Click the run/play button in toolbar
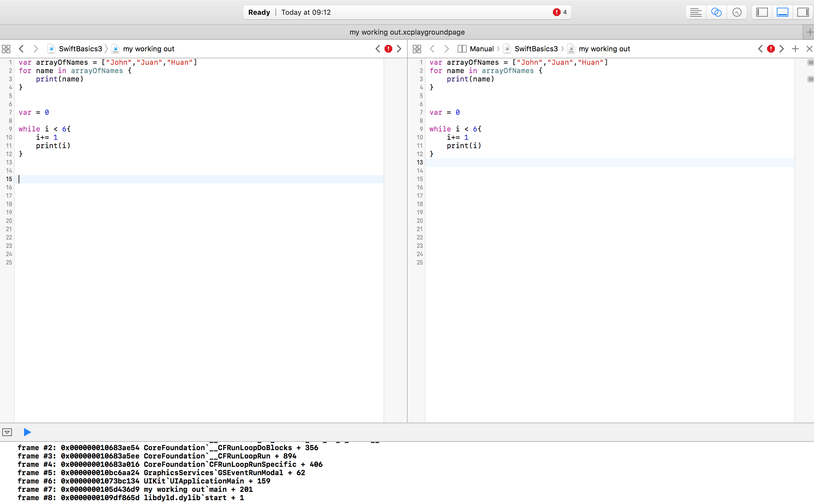Screen dimensions: 814x504 (27, 432)
